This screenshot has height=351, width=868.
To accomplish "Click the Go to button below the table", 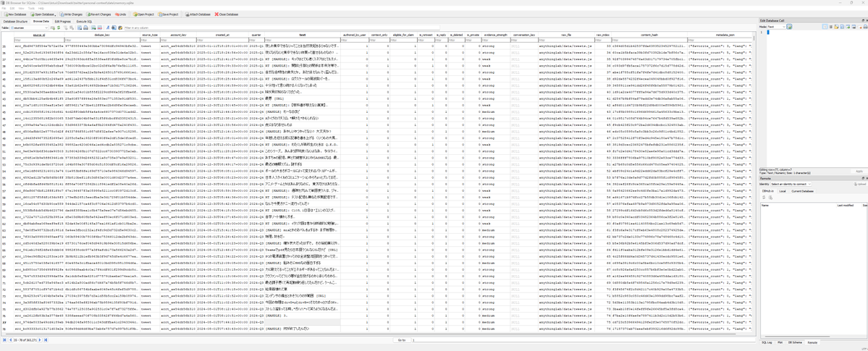I will coord(401,340).
